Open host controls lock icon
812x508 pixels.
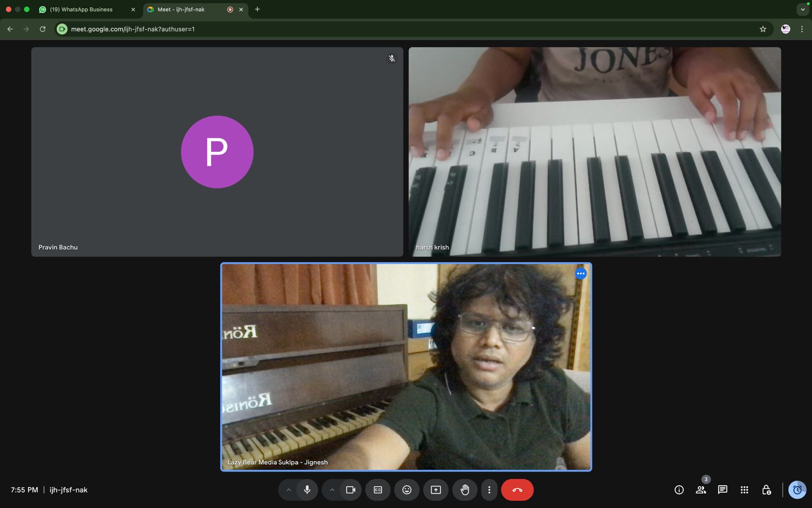(x=766, y=490)
